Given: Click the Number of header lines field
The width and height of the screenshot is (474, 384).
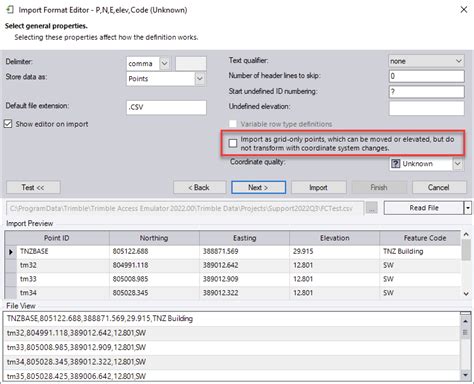Looking at the screenshot, I should [426, 76].
